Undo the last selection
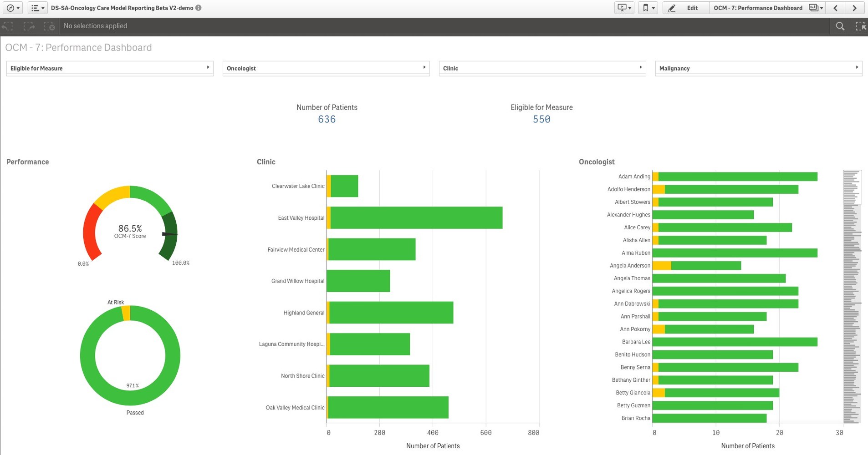This screenshot has height=455, width=868. (7, 26)
